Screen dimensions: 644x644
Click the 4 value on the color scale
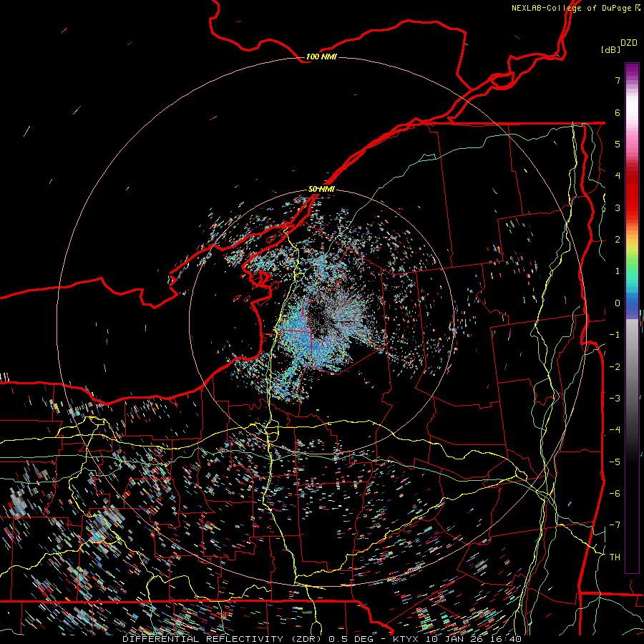coord(618,176)
